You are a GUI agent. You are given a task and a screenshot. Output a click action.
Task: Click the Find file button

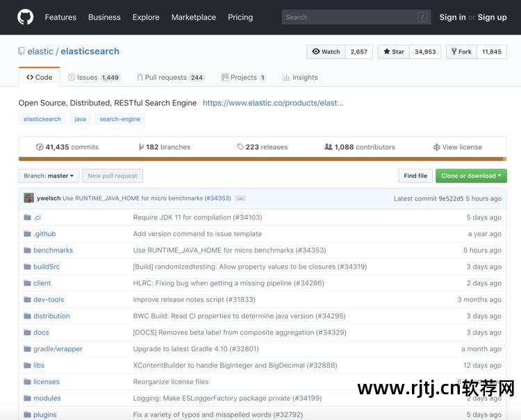click(415, 176)
